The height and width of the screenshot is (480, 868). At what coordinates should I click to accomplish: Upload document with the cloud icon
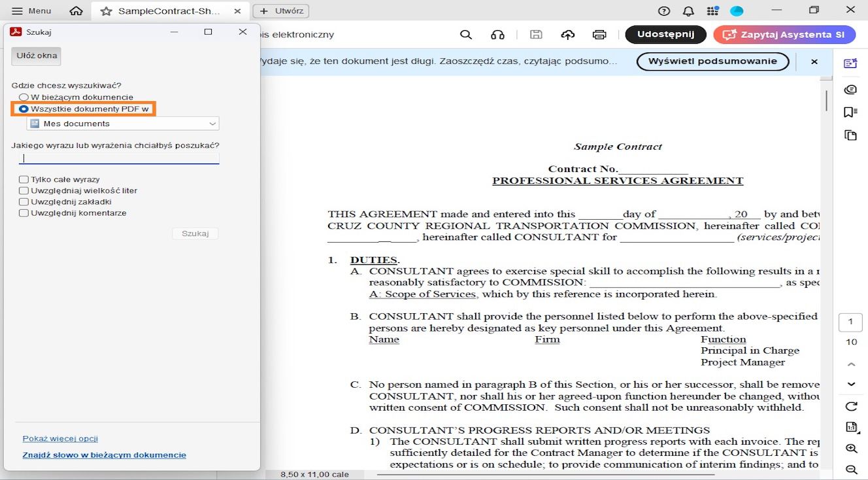click(x=567, y=35)
